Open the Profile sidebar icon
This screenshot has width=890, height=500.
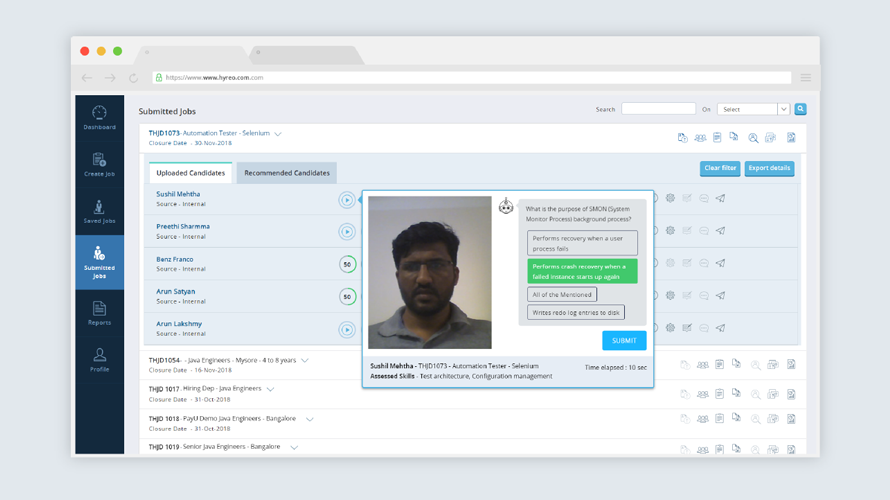pos(99,360)
